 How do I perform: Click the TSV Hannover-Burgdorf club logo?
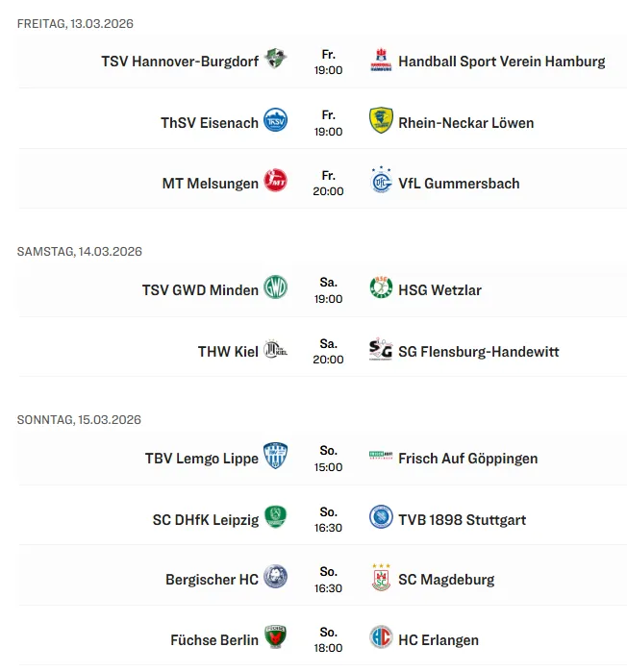[275, 61]
